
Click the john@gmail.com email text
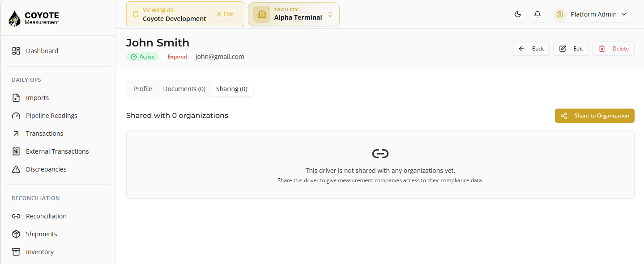click(x=220, y=57)
